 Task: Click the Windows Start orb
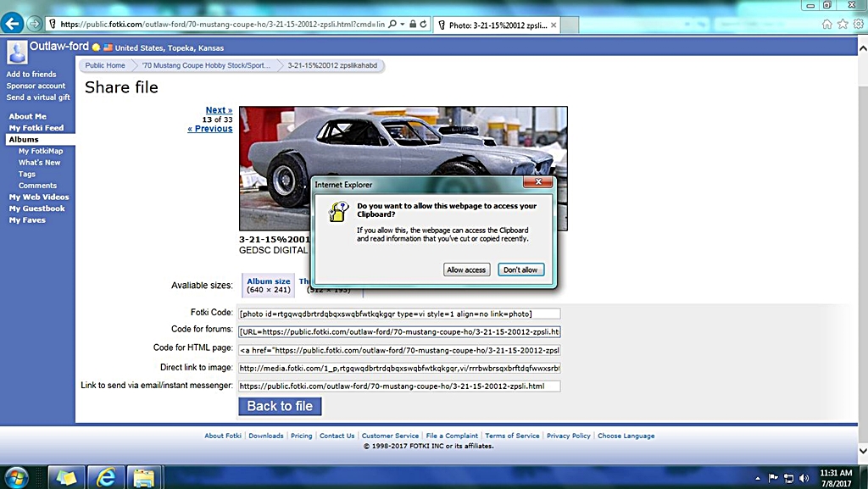coord(17,477)
